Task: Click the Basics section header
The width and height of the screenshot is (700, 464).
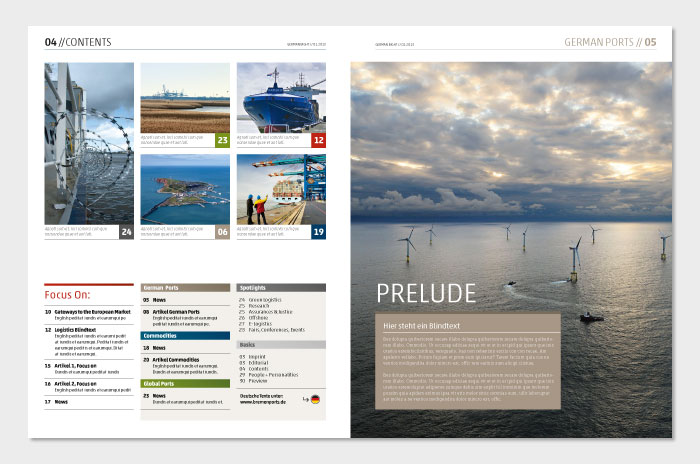Action: click(281, 344)
